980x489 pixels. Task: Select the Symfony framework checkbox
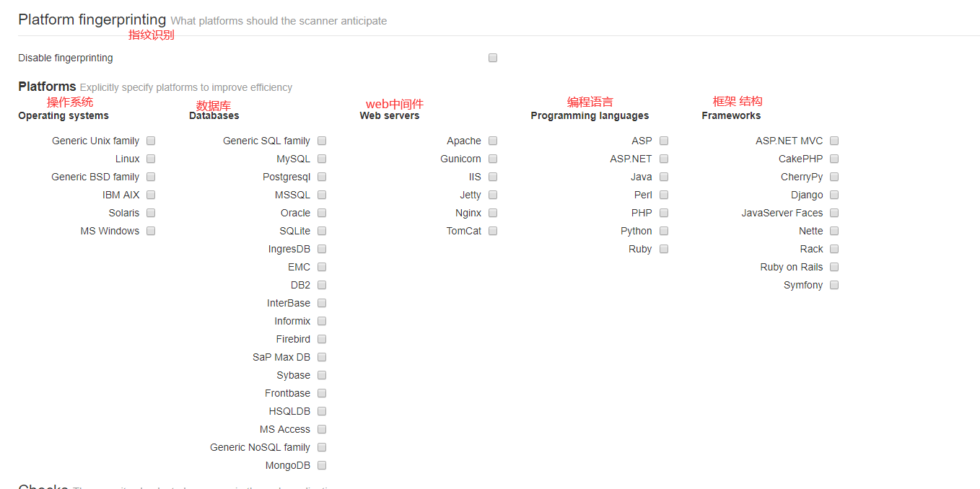pos(834,285)
